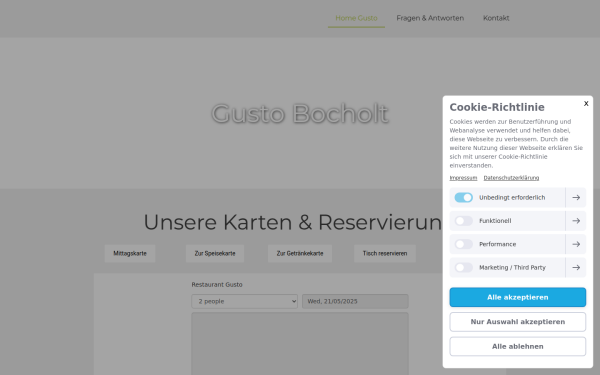The width and height of the screenshot is (600, 375).
Task: Click the Performance label text
Action: pyautogui.click(x=497, y=244)
